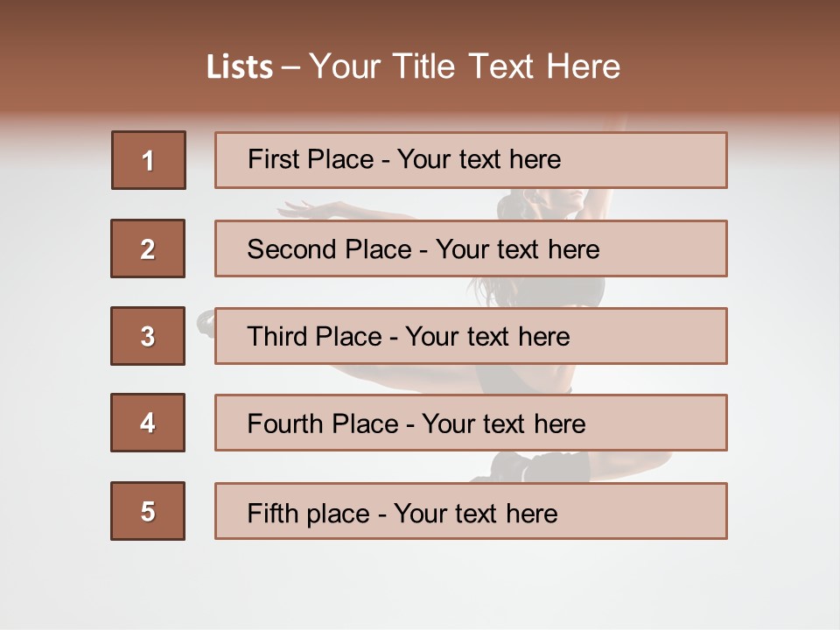Click the bold word 'Lists' in title
Screen dimensions: 840x630
240,67
